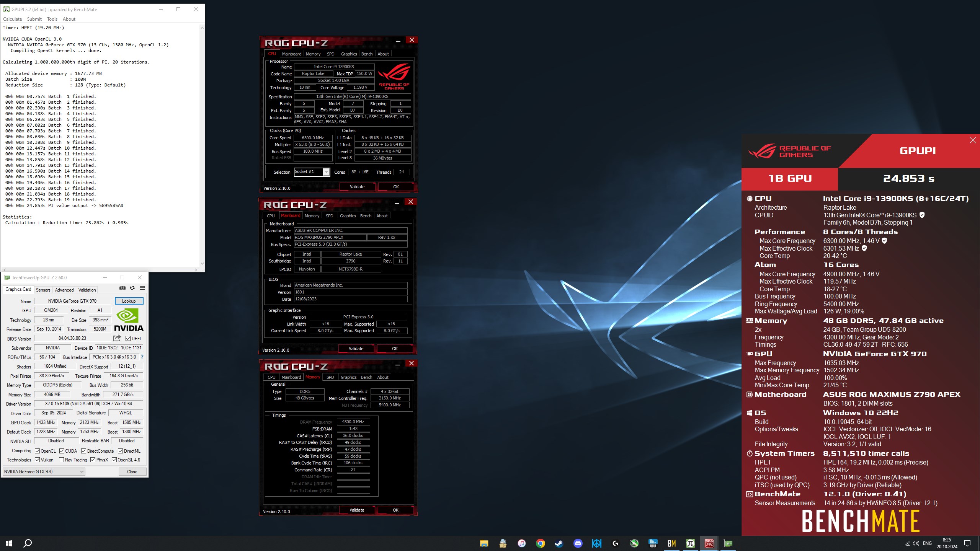This screenshot has height=551, width=980.
Task: Take a GPU-Z screenshot with camera icon
Action: click(x=122, y=288)
